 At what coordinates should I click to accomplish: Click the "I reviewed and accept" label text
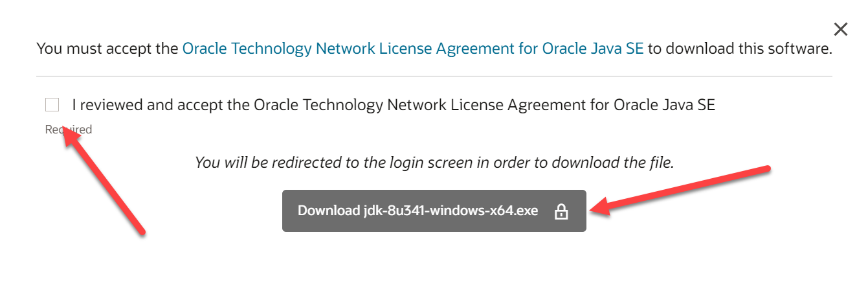[x=161, y=105]
